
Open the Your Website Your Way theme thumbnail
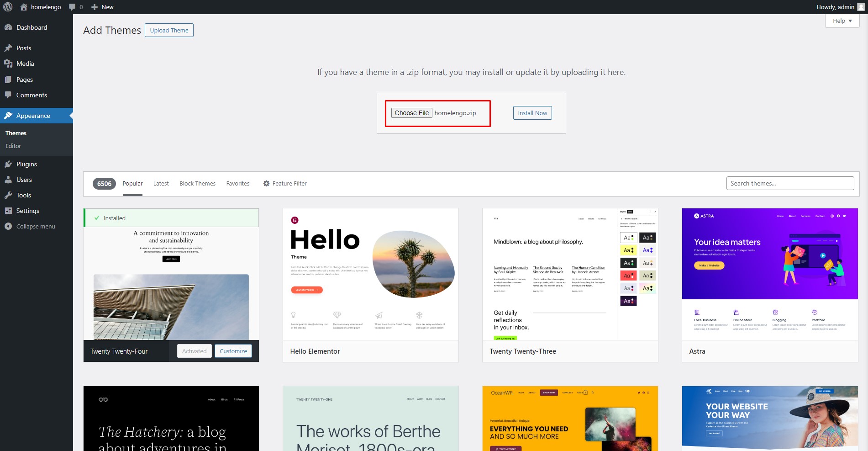click(x=770, y=419)
